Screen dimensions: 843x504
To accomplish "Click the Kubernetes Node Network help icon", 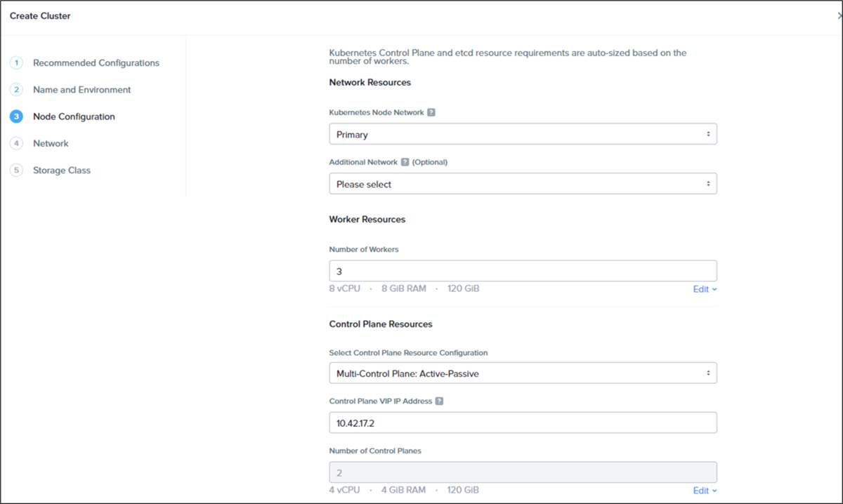I will [431, 112].
